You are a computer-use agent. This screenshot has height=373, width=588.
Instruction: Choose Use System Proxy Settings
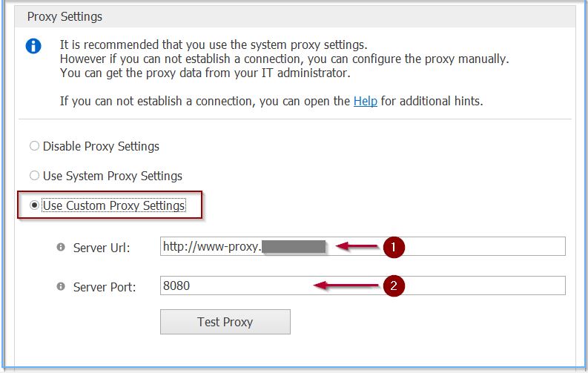tap(35, 176)
